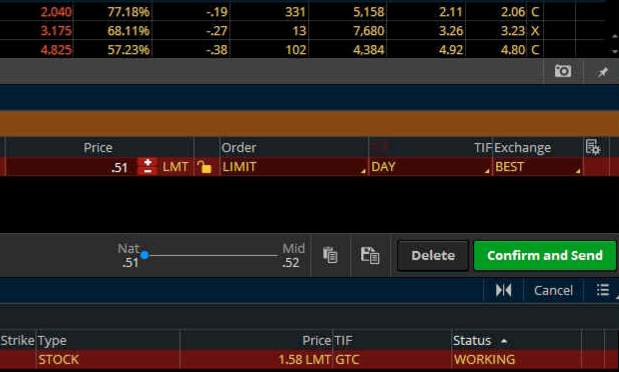Click the Delete button
The image size is (619, 372).
(433, 256)
